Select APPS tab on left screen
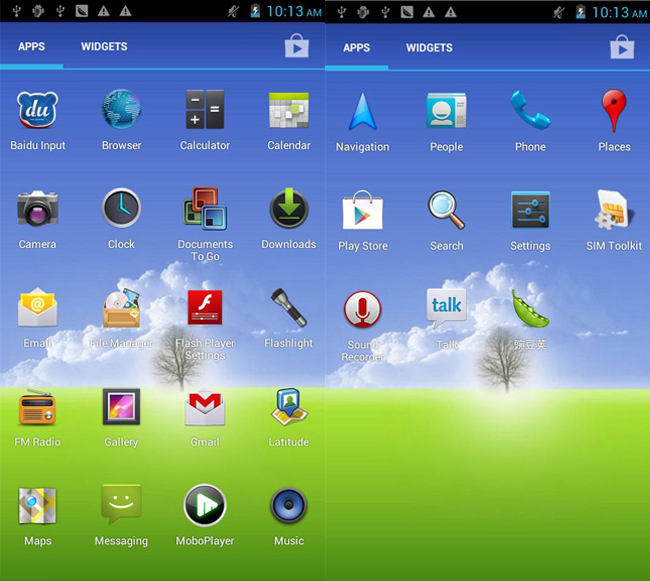This screenshot has height=581, width=650. click(x=32, y=46)
